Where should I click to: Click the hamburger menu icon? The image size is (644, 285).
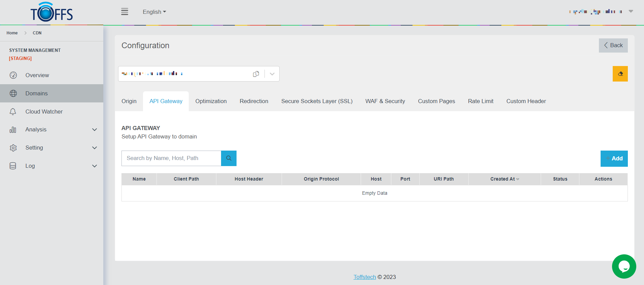124,12
